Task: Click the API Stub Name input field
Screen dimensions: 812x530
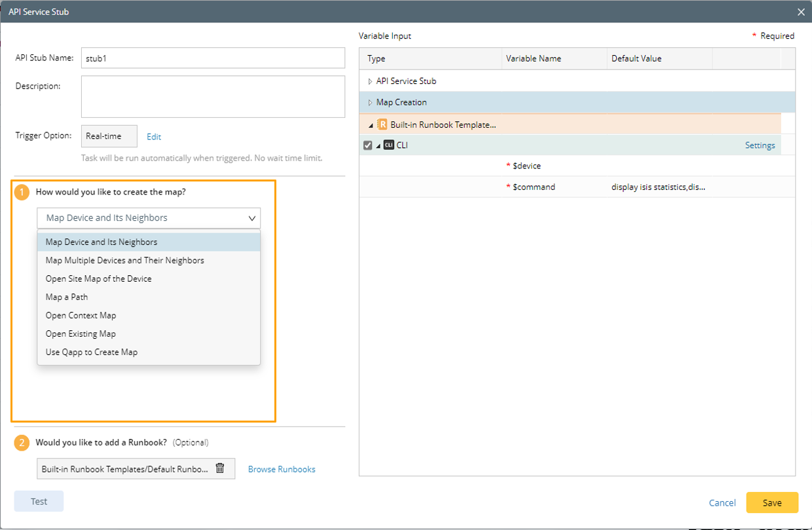Action: click(x=213, y=58)
